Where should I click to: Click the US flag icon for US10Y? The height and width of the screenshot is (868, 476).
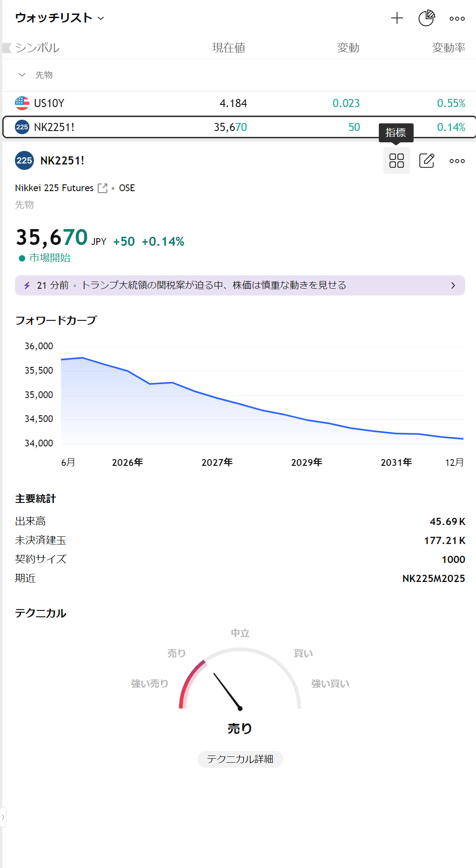click(x=22, y=103)
